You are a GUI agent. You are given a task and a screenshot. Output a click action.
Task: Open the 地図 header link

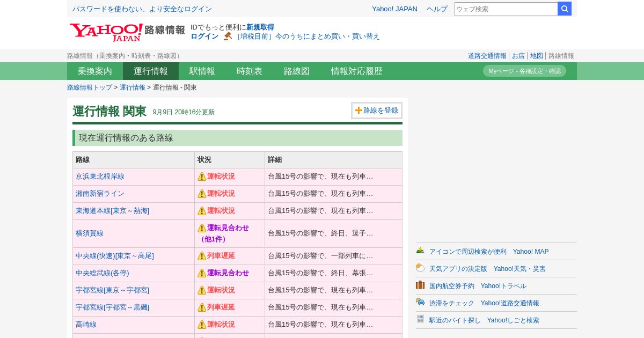(x=537, y=56)
